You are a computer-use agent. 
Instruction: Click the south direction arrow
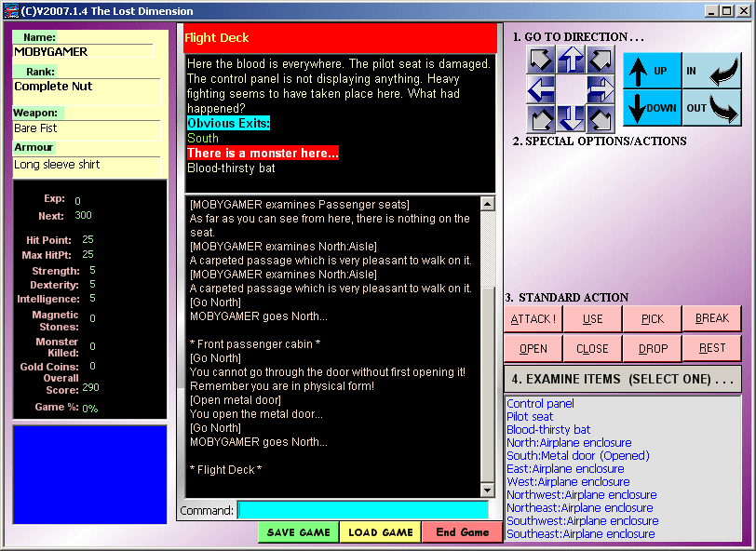click(571, 118)
